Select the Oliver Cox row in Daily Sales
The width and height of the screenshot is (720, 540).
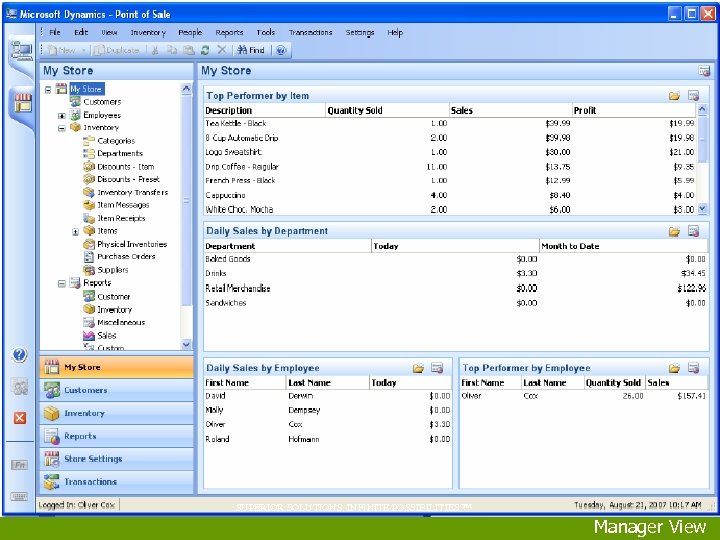pos(328,424)
